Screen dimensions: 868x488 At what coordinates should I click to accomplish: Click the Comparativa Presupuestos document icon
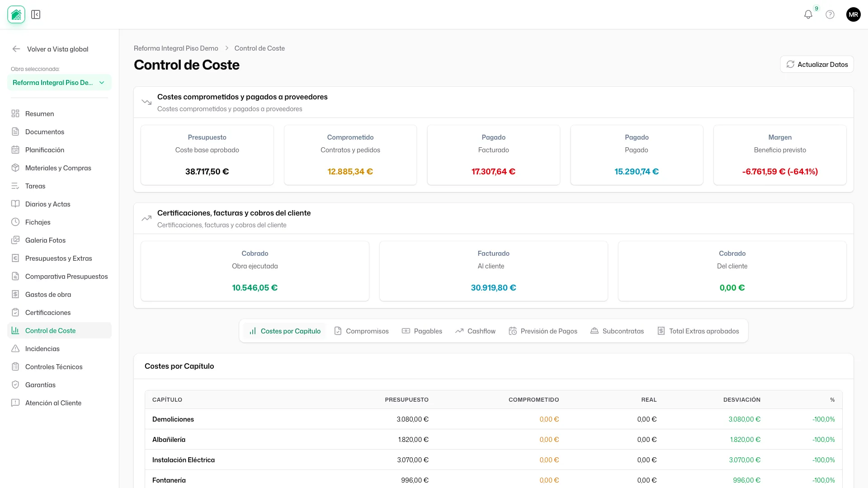point(15,276)
